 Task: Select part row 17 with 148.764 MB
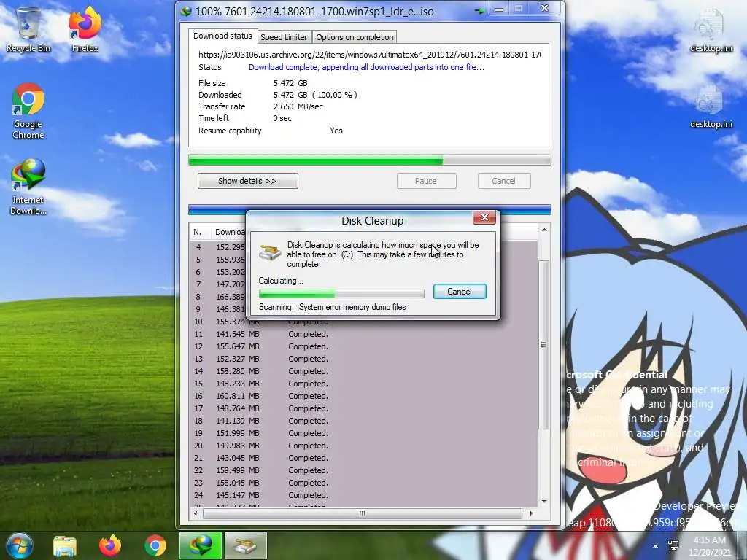[x=363, y=408]
